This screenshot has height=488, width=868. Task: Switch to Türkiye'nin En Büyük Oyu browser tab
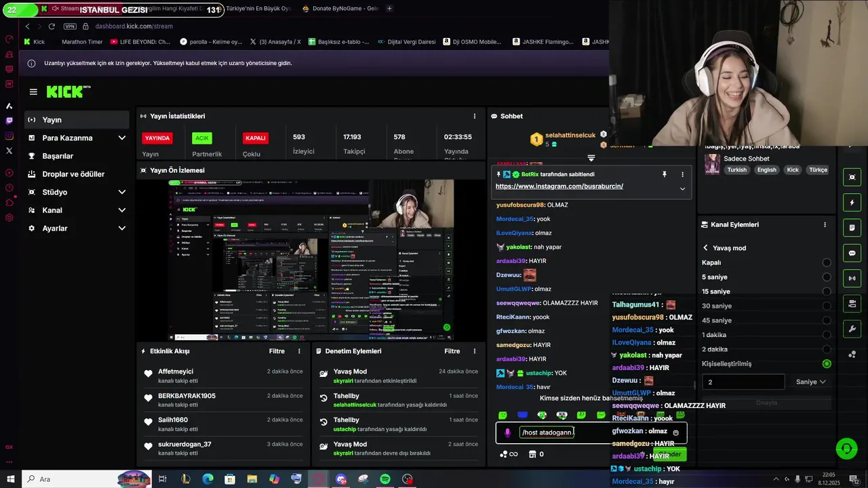coord(258,9)
